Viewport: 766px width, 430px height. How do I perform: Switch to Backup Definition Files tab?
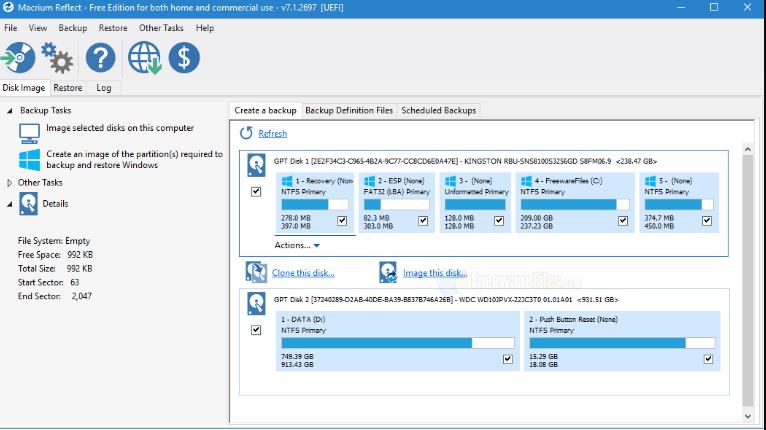pyautogui.click(x=349, y=110)
